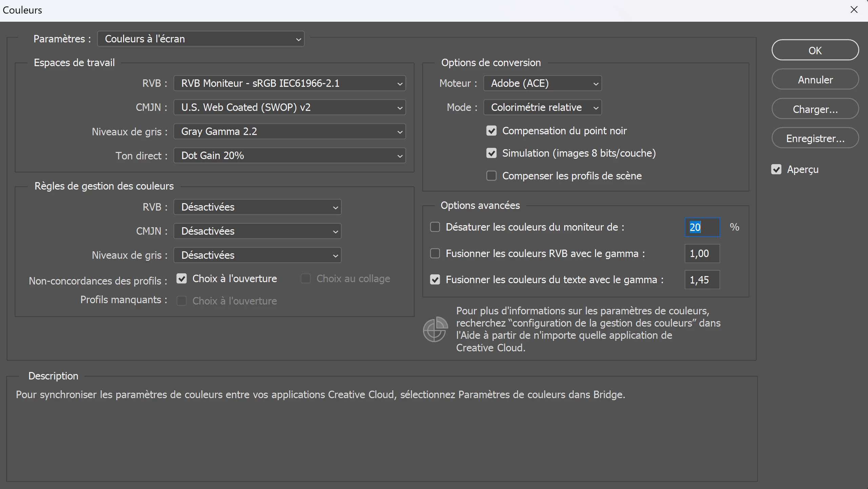
Task: Toggle Compensation du point noir checkbox
Action: coord(491,131)
